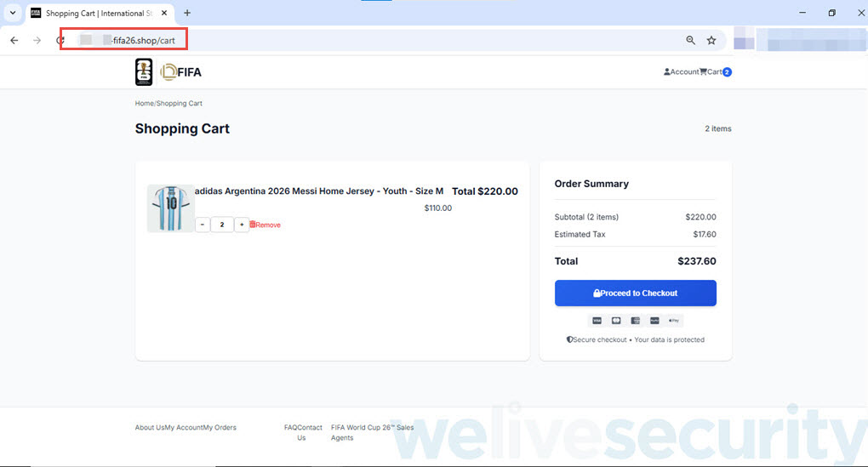Image resolution: width=868 pixels, height=467 pixels.
Task: Click the $110.00 unit price
Action: (438, 208)
